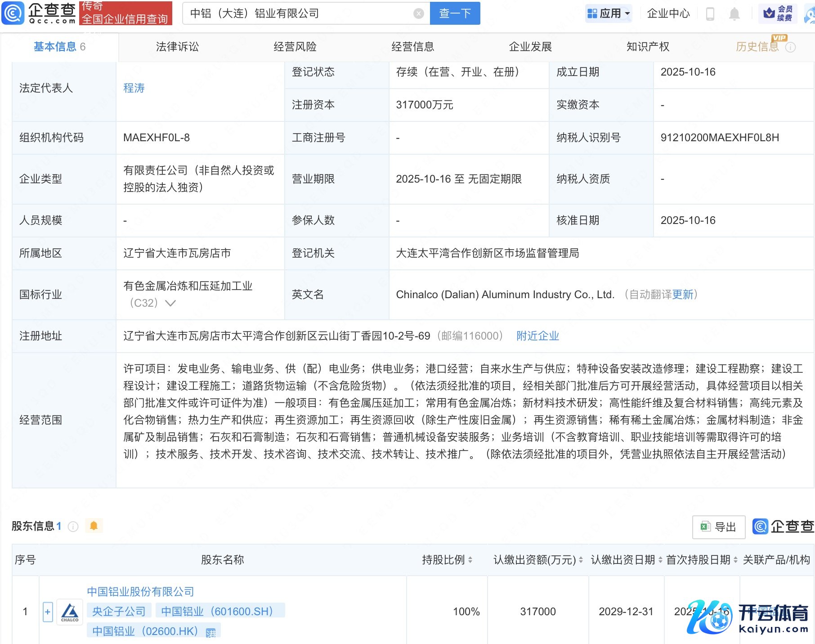Click the CHALCO shareholder logo
This screenshot has width=815, height=644.
click(x=70, y=612)
